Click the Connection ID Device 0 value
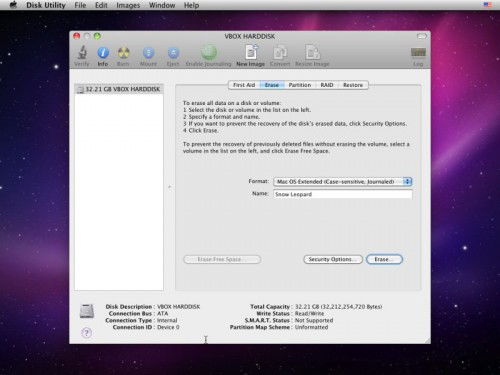This screenshot has width=500, height=375. 168,327
